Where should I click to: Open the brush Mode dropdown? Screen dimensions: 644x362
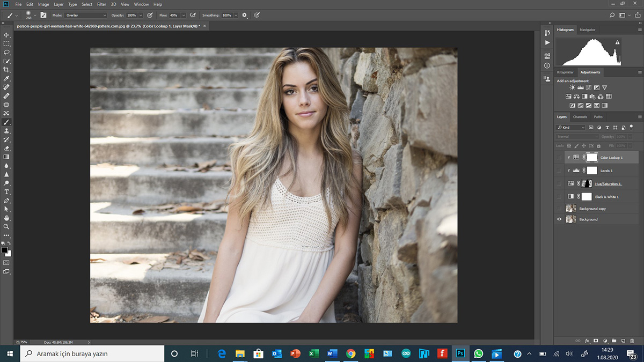coord(86,16)
